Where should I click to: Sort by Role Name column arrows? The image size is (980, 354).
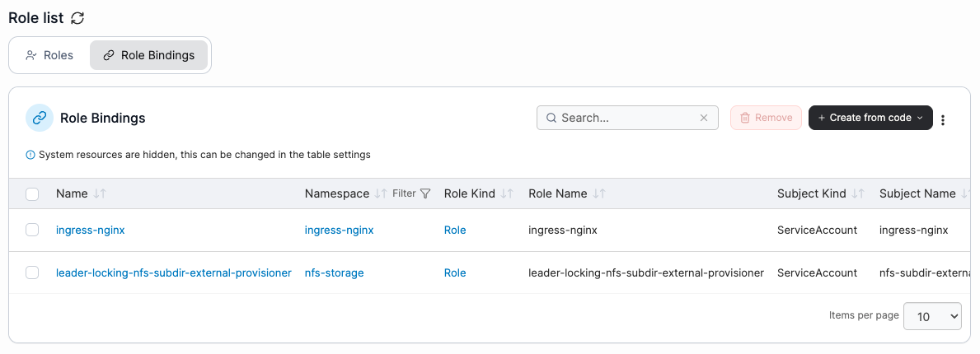coord(598,193)
